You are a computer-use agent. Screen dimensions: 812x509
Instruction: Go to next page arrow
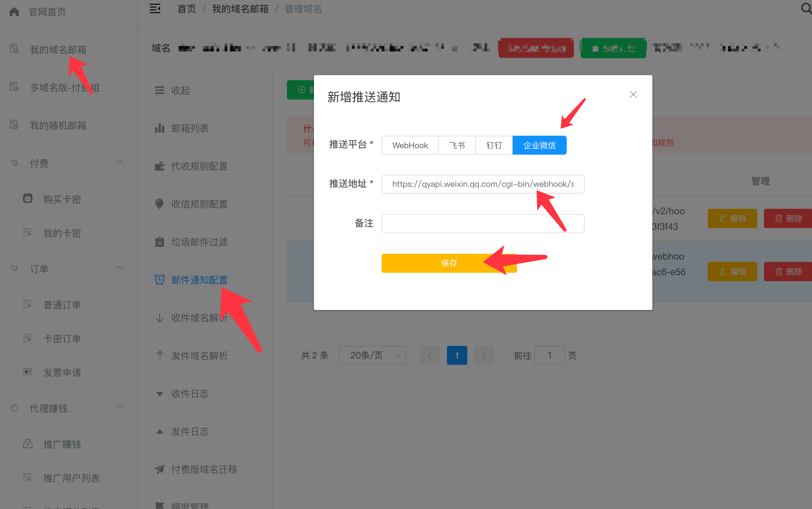484,355
